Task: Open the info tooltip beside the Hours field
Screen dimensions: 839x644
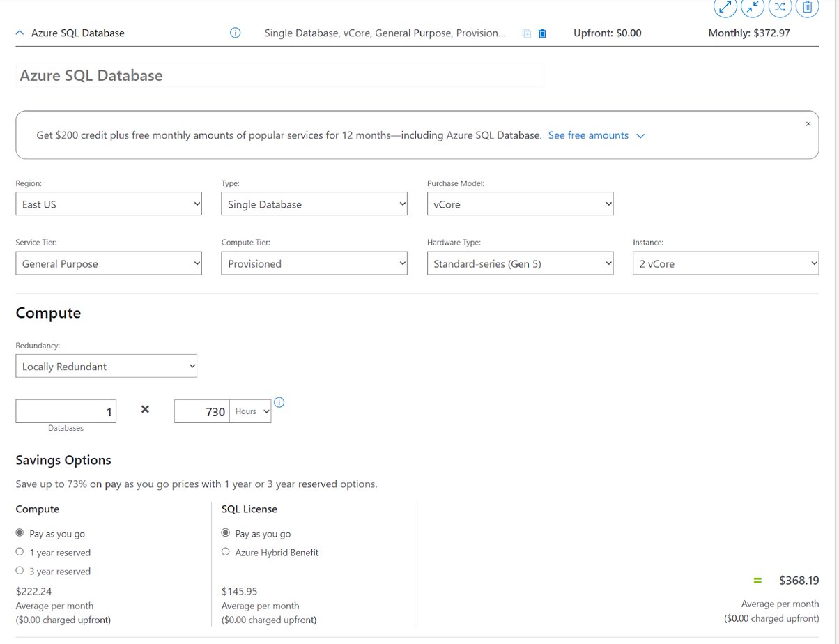Action: tap(279, 402)
